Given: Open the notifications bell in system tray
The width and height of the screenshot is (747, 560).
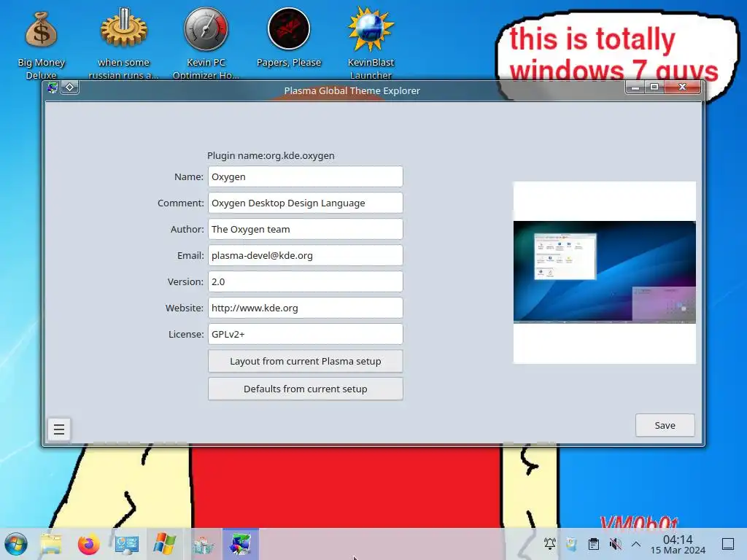Looking at the screenshot, I should coord(550,544).
